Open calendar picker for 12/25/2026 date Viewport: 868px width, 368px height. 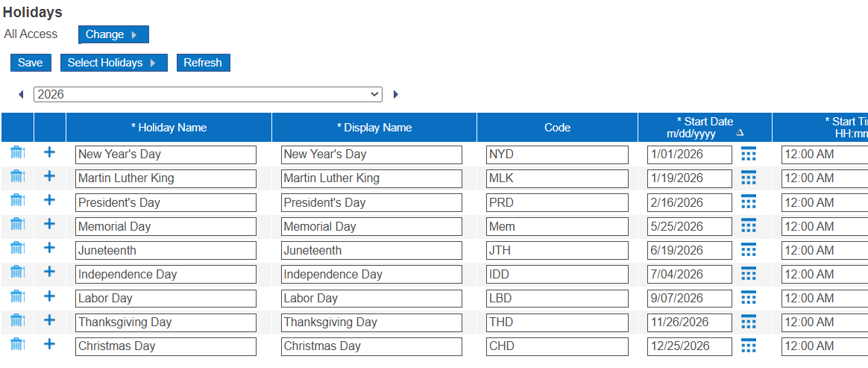[x=749, y=346]
